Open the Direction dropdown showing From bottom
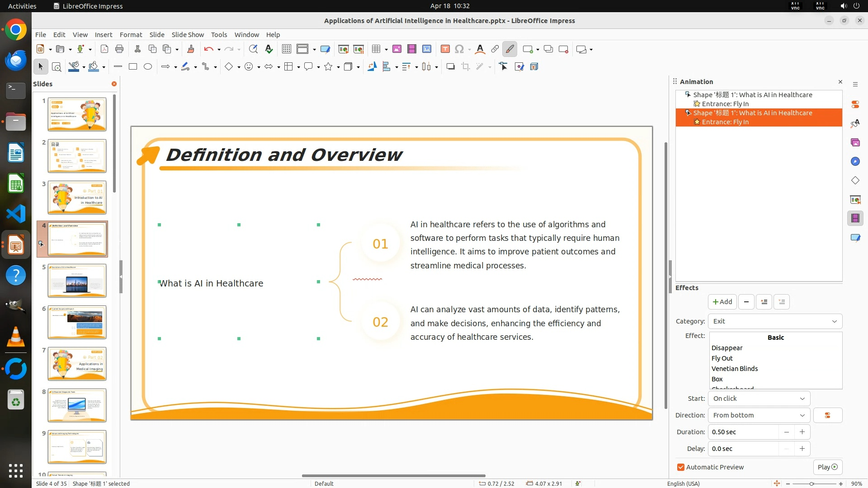The image size is (868, 488). point(759,415)
